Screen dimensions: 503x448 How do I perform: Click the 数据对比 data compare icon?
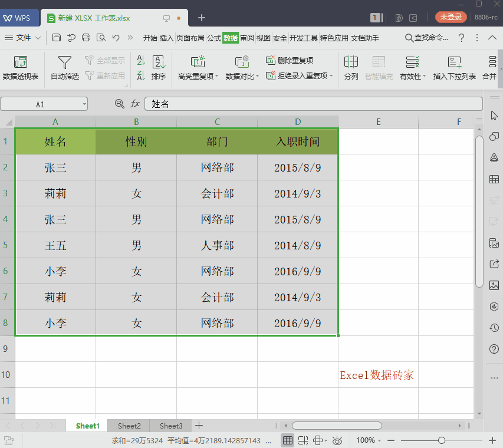point(242,61)
